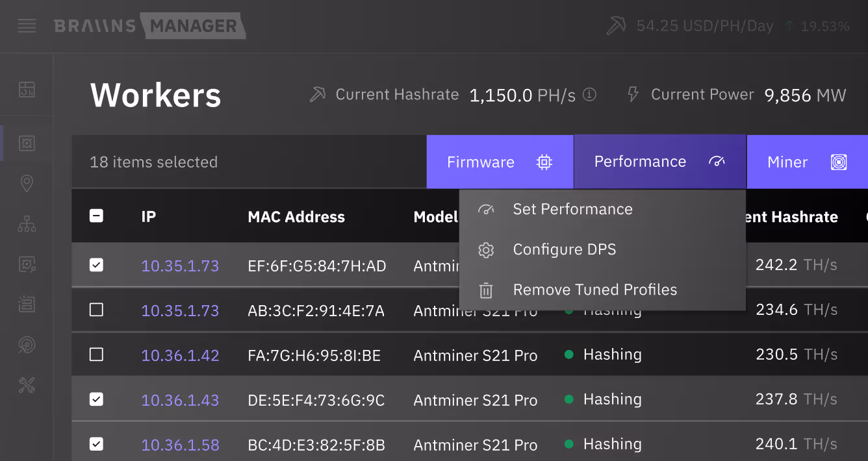Screen dimensions: 868x461
Task: Sort by the Hashrate column header
Action: 791,217
